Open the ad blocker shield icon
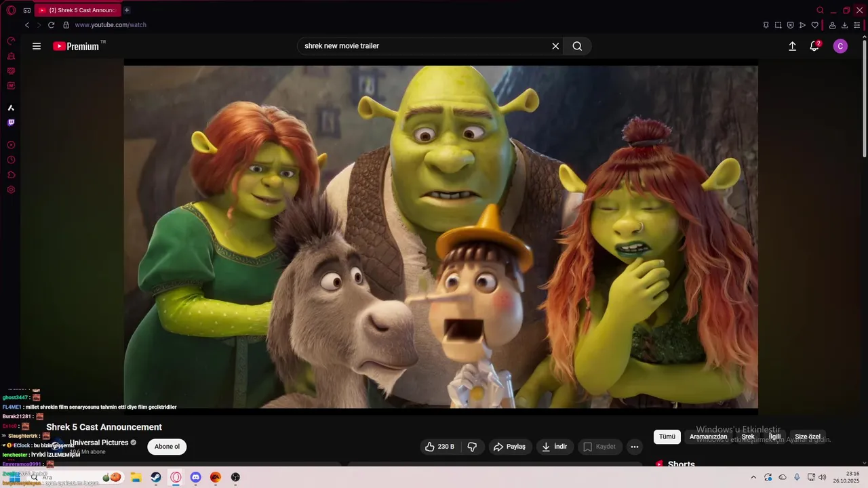This screenshot has height=488, width=868. point(790,25)
